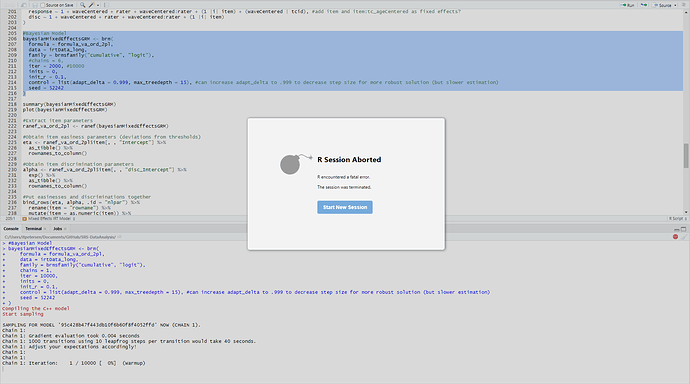Click 'The session was terminated.' message

pos(344,187)
